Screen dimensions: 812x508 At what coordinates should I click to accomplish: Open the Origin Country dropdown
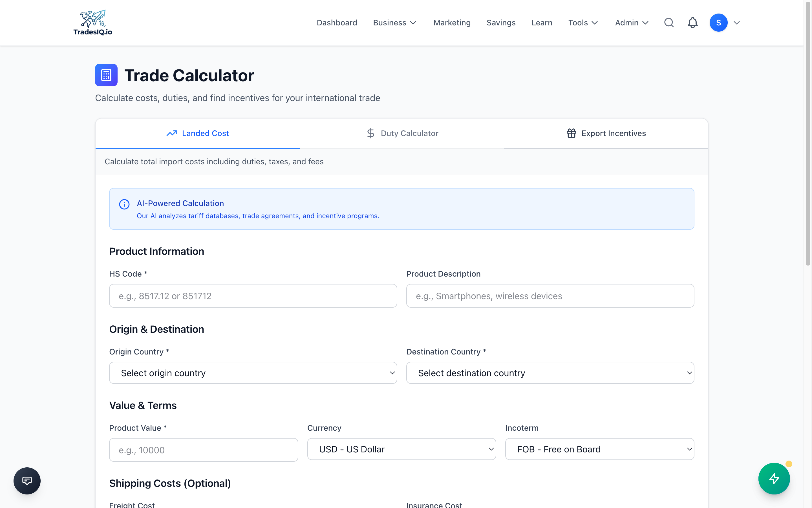click(x=253, y=373)
